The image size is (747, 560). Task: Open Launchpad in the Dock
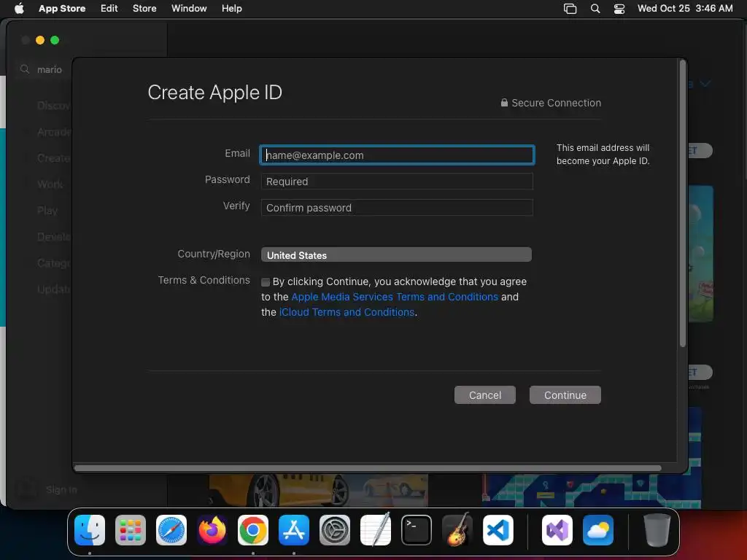click(x=131, y=530)
